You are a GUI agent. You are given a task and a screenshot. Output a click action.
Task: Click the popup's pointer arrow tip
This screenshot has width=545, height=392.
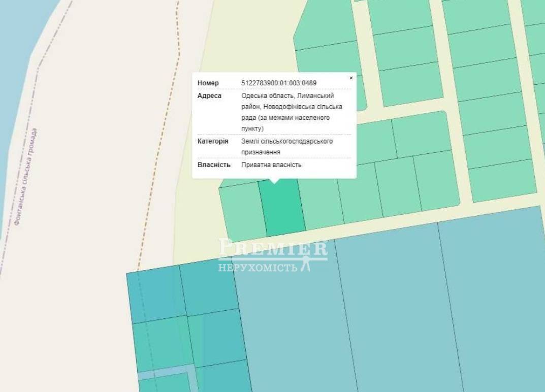pyautogui.click(x=274, y=182)
